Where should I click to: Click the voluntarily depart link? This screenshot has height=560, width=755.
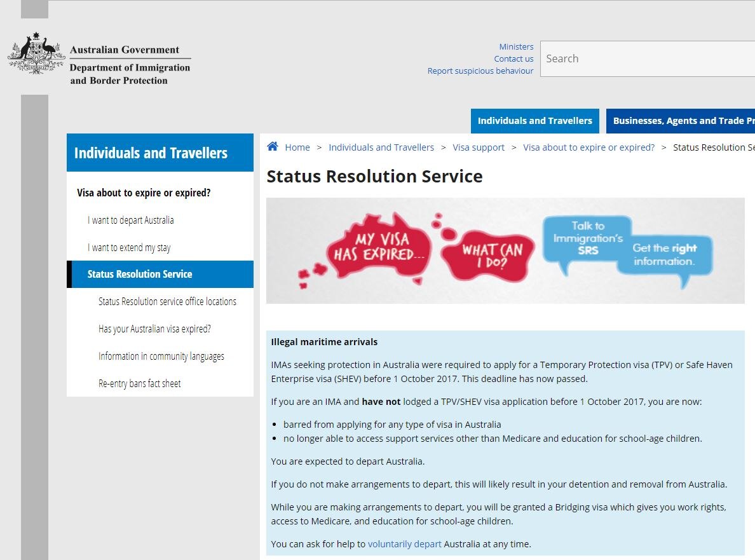click(404, 544)
